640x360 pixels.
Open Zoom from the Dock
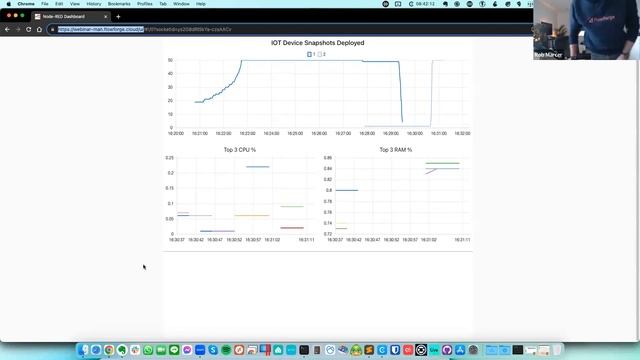point(200,350)
